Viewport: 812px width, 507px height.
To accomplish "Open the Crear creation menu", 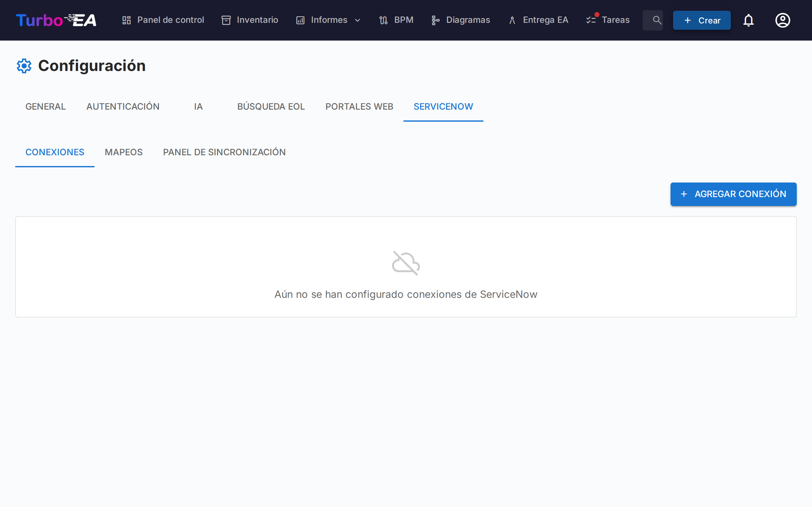I will point(702,20).
